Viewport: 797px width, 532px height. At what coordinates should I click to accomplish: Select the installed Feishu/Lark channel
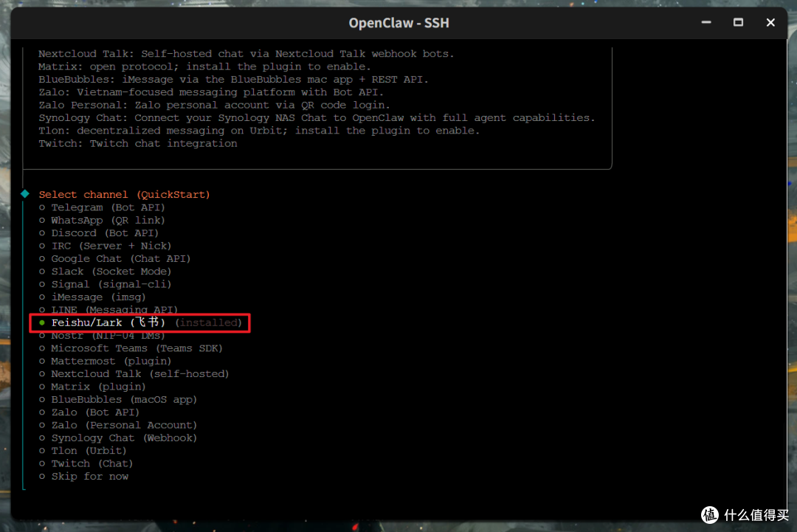(x=140, y=322)
